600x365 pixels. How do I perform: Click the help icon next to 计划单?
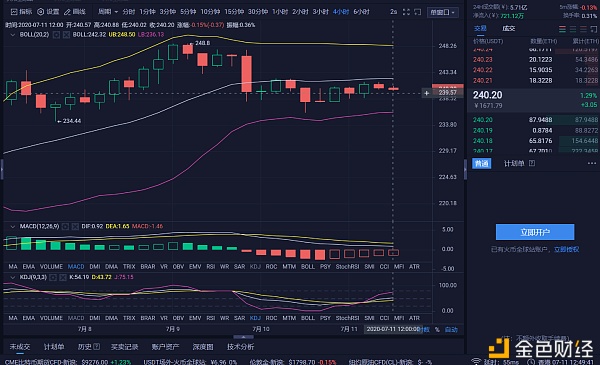coord(532,163)
